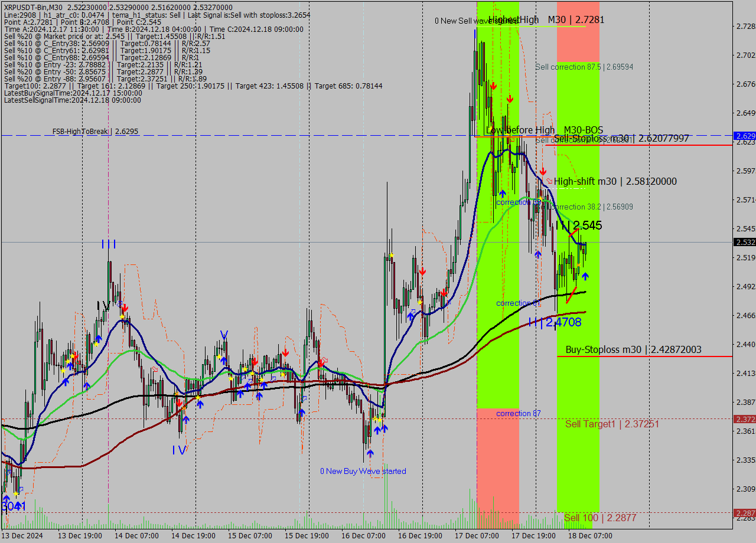Screen dimensions: 756x543
Task: Click the '0 New Buy Wave started' label
Action: click(x=363, y=471)
